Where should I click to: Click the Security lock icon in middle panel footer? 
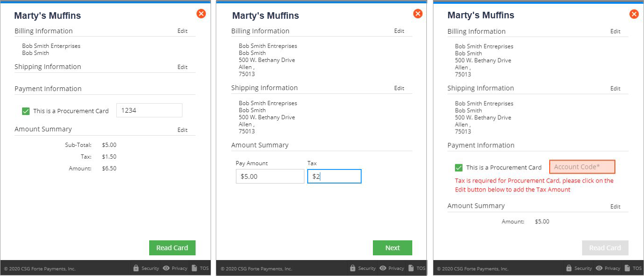(x=353, y=268)
